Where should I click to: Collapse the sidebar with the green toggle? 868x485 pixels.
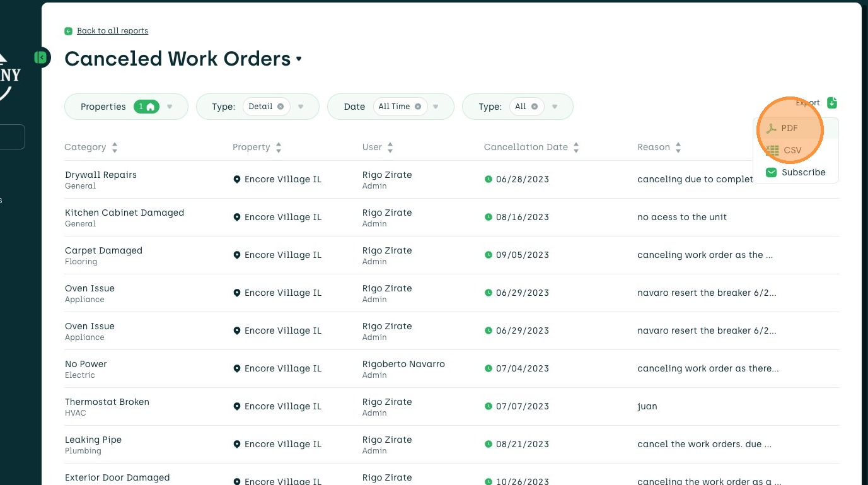41,58
